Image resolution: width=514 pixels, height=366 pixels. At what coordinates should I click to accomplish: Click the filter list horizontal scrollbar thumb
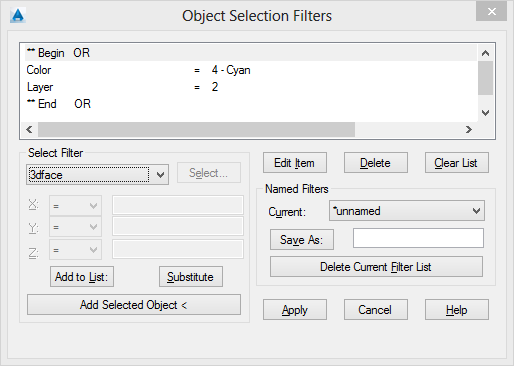pos(196,129)
